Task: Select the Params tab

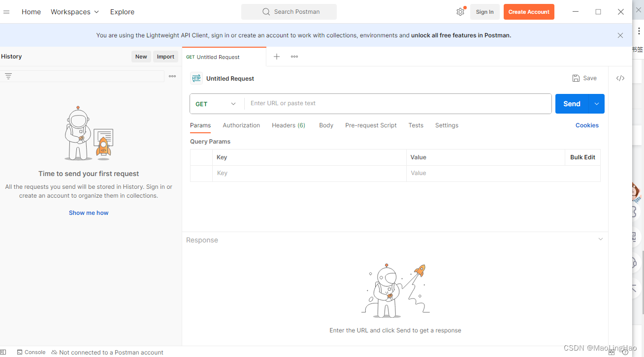Action: (x=200, y=125)
